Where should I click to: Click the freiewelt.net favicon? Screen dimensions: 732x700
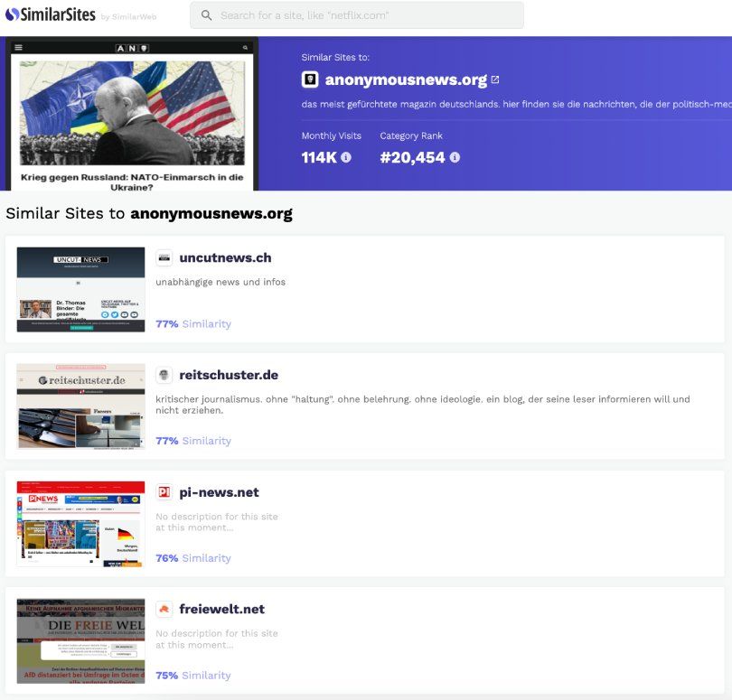(164, 609)
